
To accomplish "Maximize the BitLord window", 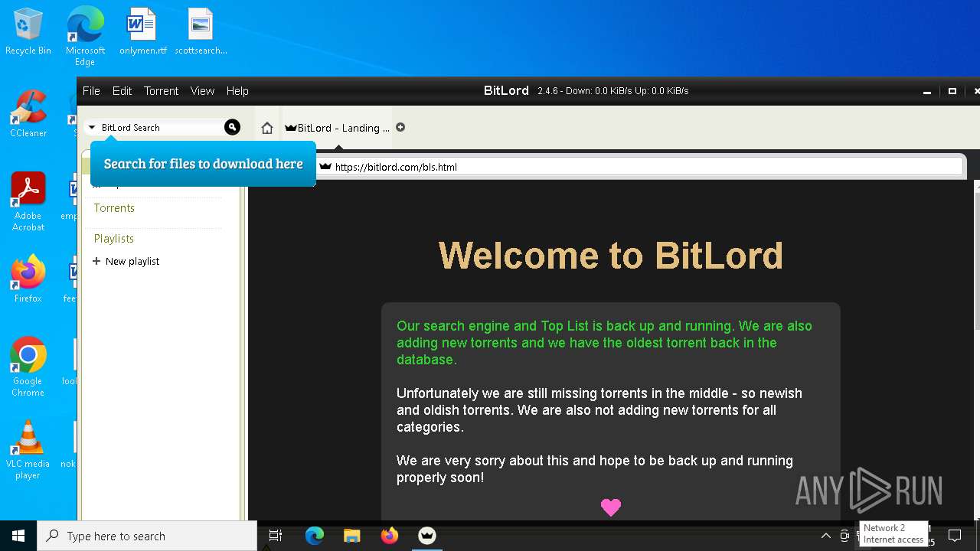I will 952,91.
